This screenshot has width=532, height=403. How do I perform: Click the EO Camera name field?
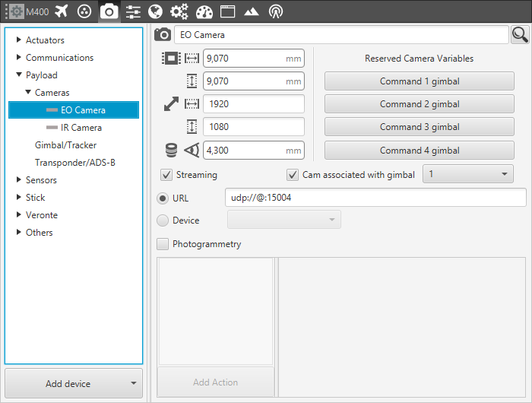click(341, 35)
